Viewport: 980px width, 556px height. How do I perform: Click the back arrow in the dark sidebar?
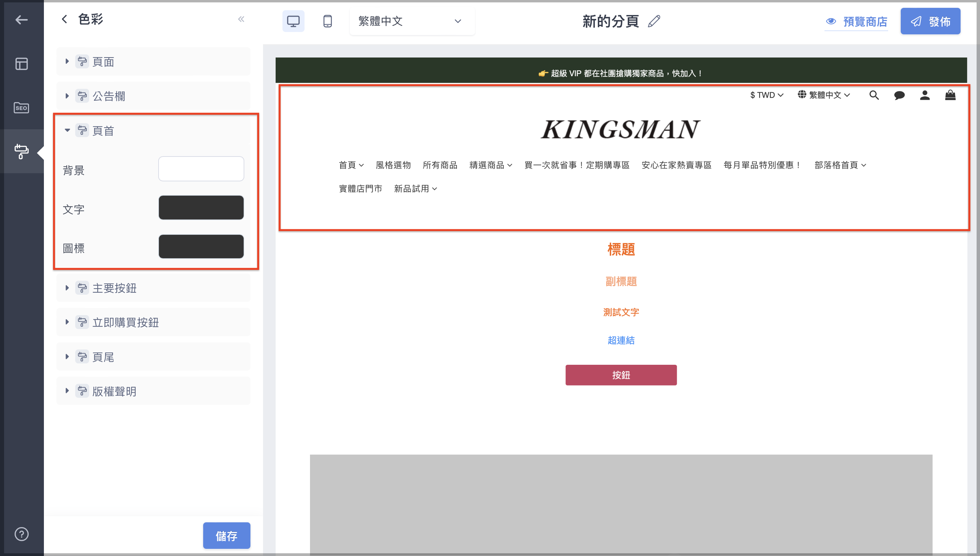coord(21,20)
